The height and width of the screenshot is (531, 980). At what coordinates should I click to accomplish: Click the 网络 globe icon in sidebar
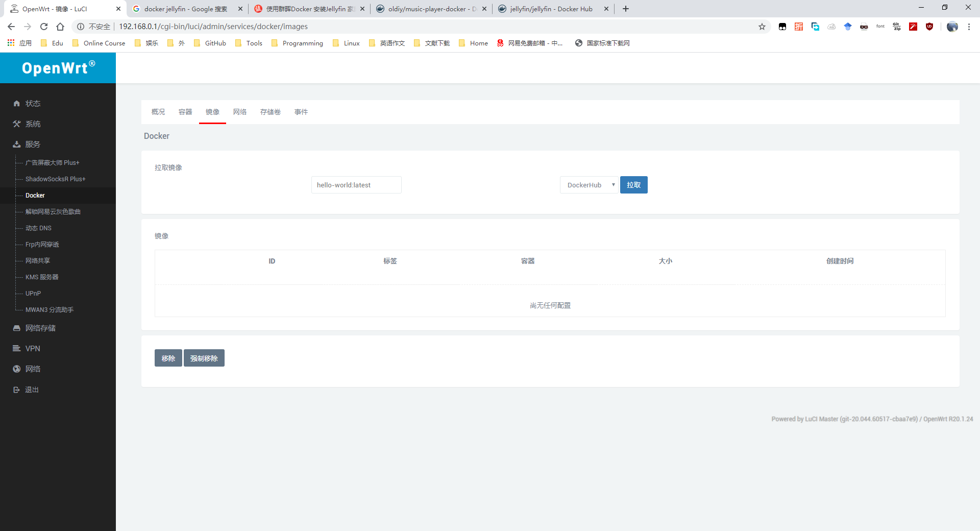(x=17, y=369)
